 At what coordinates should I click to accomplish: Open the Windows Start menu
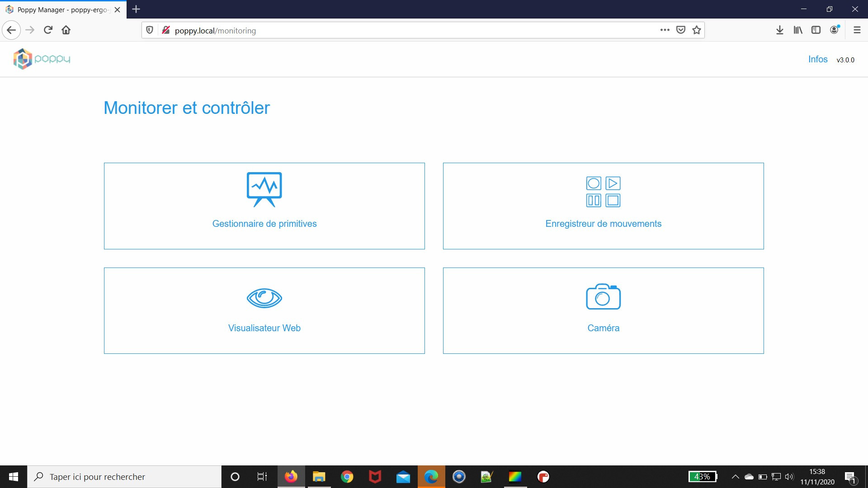(14, 477)
